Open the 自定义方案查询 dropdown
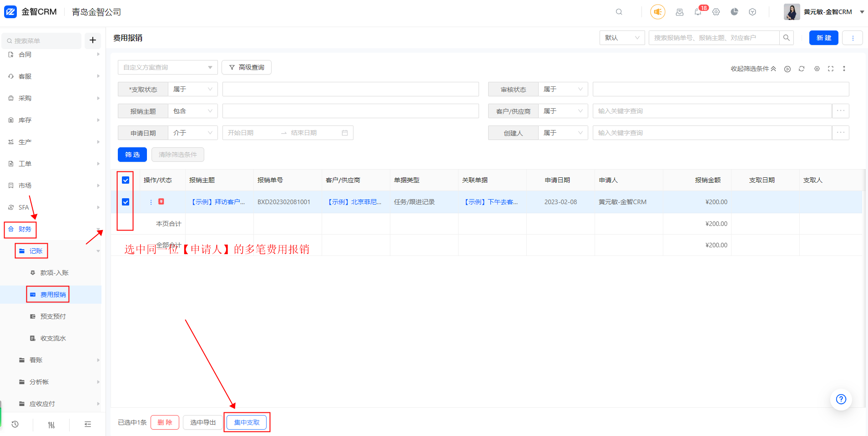The image size is (868, 436). click(x=167, y=67)
